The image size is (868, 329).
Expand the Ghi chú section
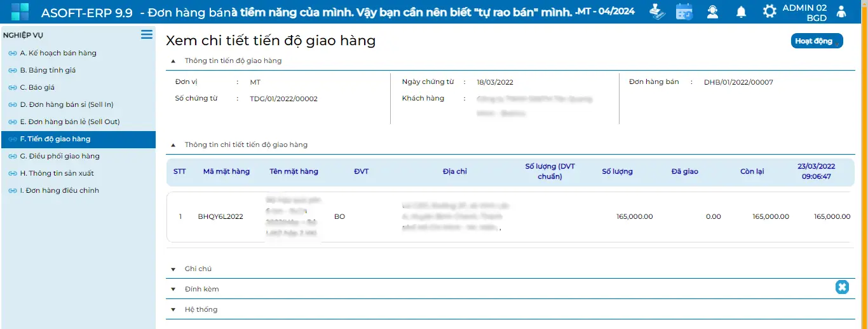click(173, 269)
